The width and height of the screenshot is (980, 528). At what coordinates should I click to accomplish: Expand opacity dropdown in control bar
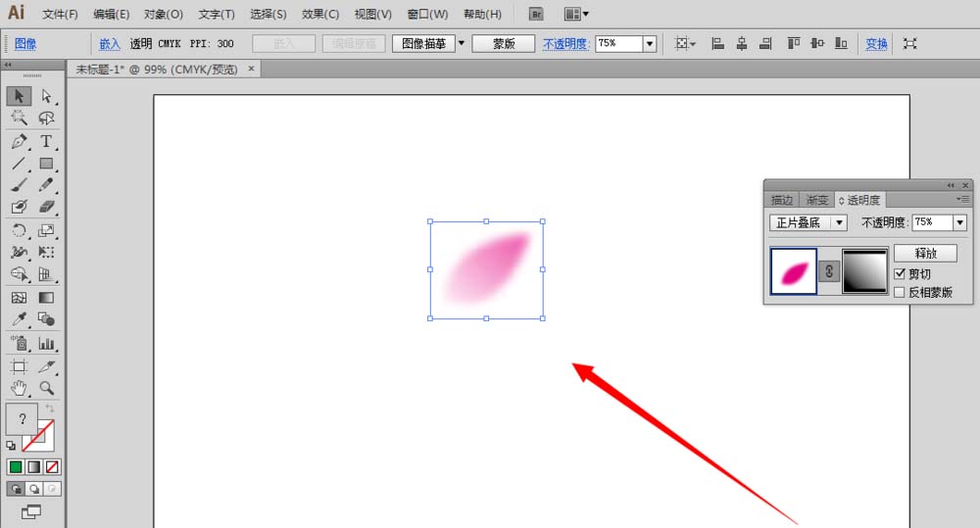click(650, 44)
